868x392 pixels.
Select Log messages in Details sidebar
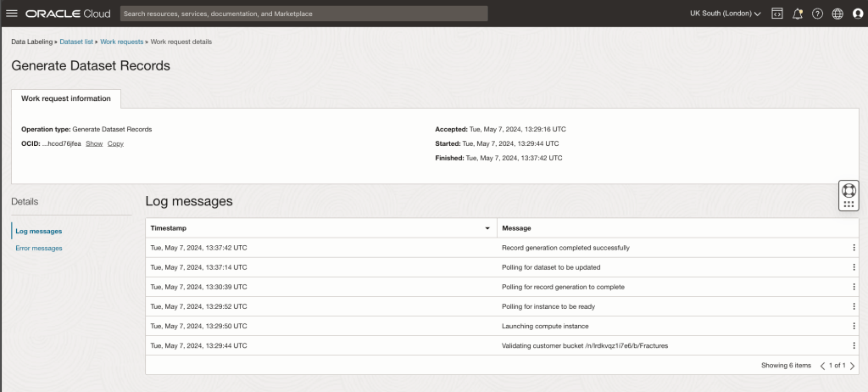(x=39, y=231)
